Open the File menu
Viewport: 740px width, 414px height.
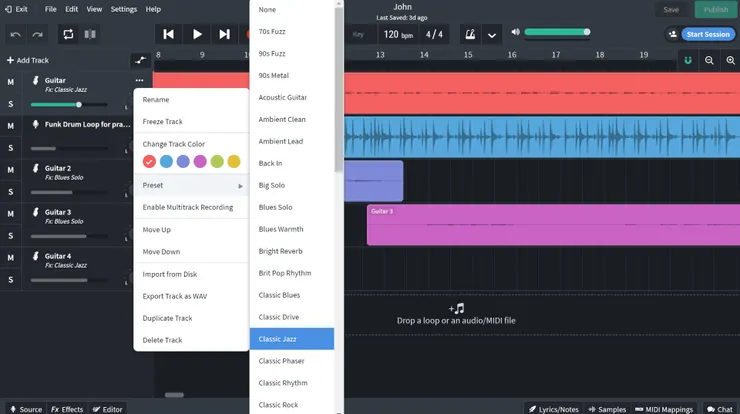pos(50,9)
